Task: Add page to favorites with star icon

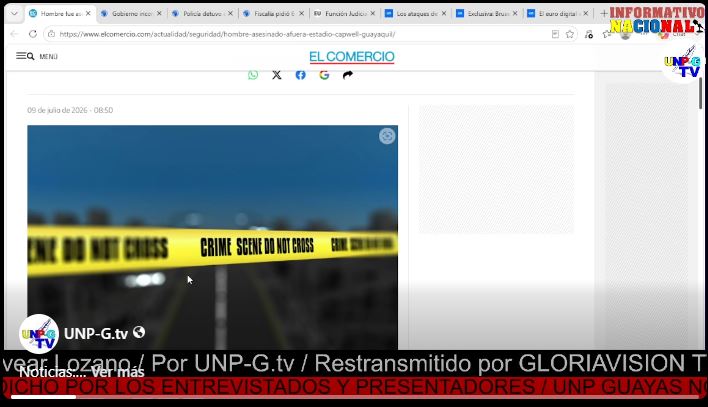Action: 570,34
